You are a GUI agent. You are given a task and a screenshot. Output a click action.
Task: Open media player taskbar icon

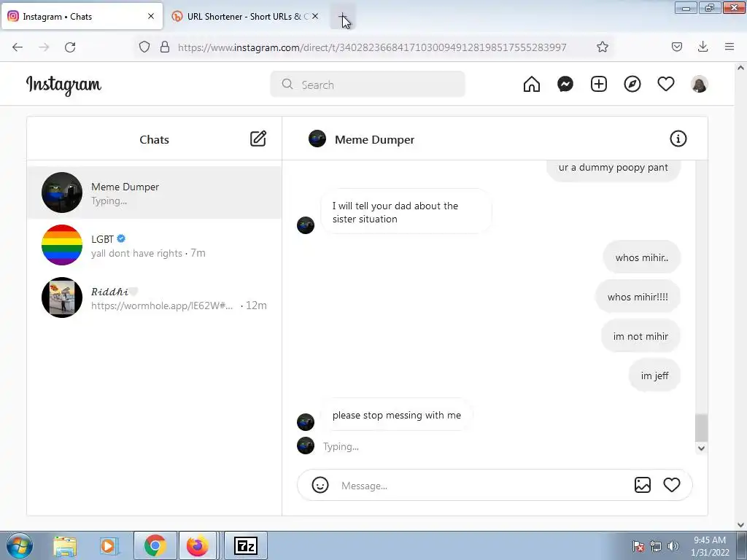pyautogui.click(x=108, y=545)
